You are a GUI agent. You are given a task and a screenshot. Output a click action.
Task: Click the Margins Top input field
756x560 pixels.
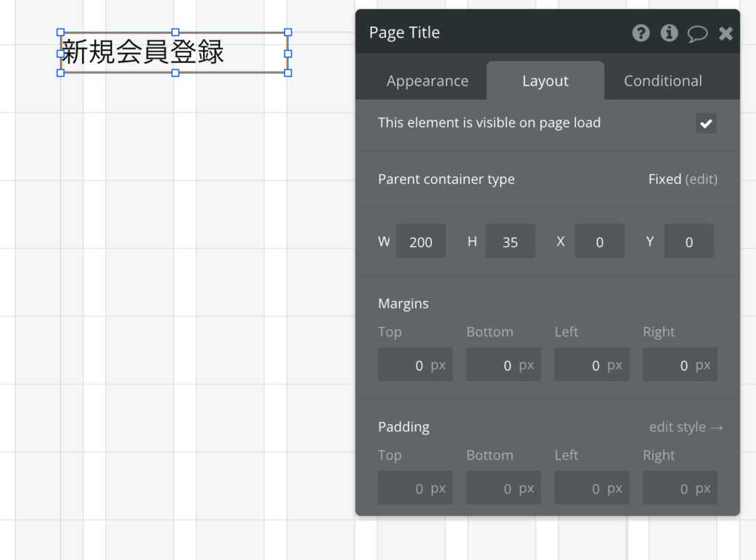(415, 364)
